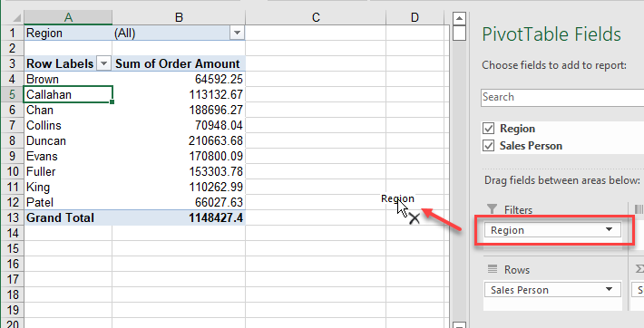
Task: Click the Search fields input box
Action: pos(562,97)
